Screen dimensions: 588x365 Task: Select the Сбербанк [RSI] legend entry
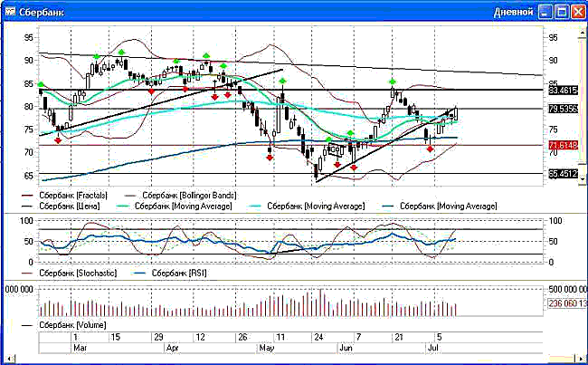click(170, 273)
